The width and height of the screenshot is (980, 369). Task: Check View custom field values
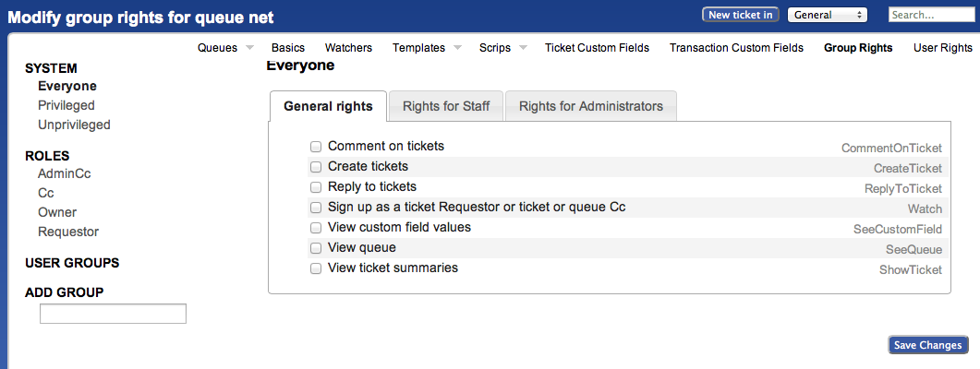click(x=316, y=228)
